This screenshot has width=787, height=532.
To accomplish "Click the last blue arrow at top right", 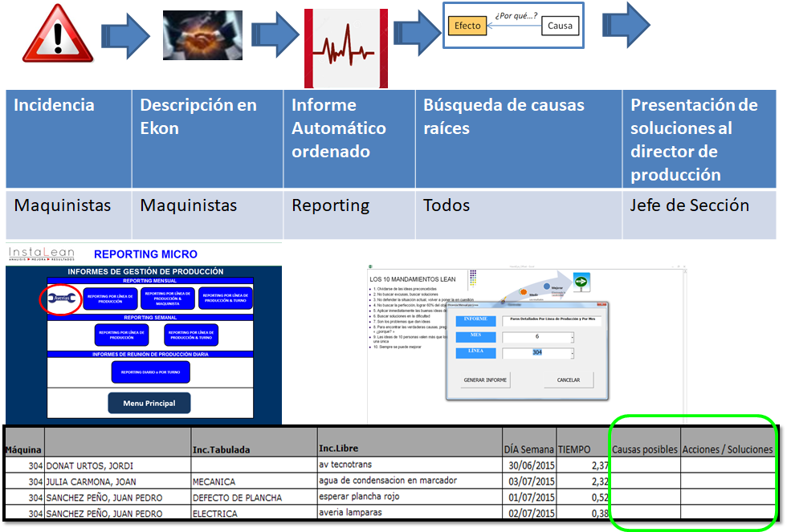I will [626, 24].
